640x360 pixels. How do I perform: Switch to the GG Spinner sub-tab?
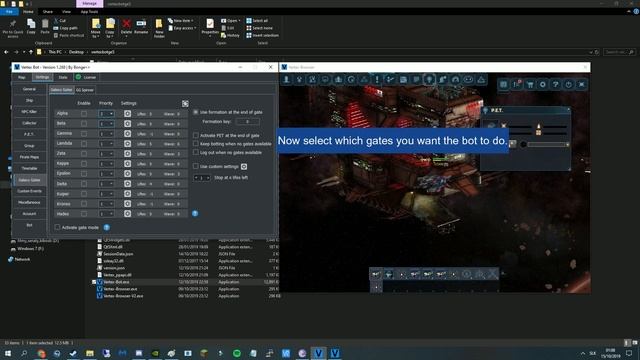[85, 90]
